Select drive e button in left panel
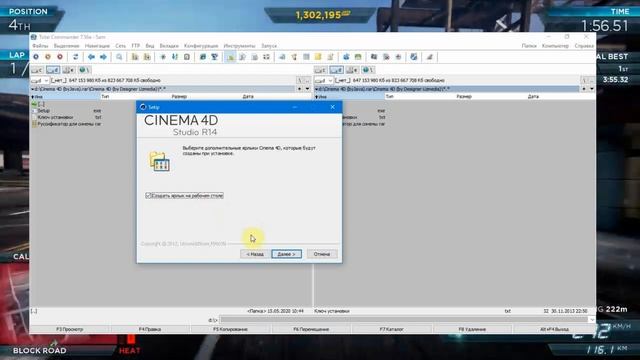 tap(68, 70)
